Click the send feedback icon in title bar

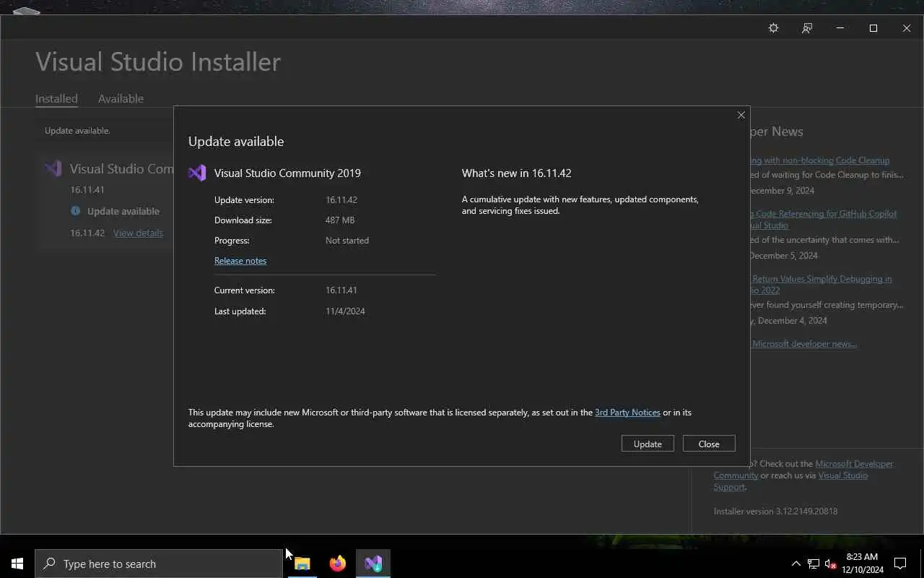click(807, 28)
